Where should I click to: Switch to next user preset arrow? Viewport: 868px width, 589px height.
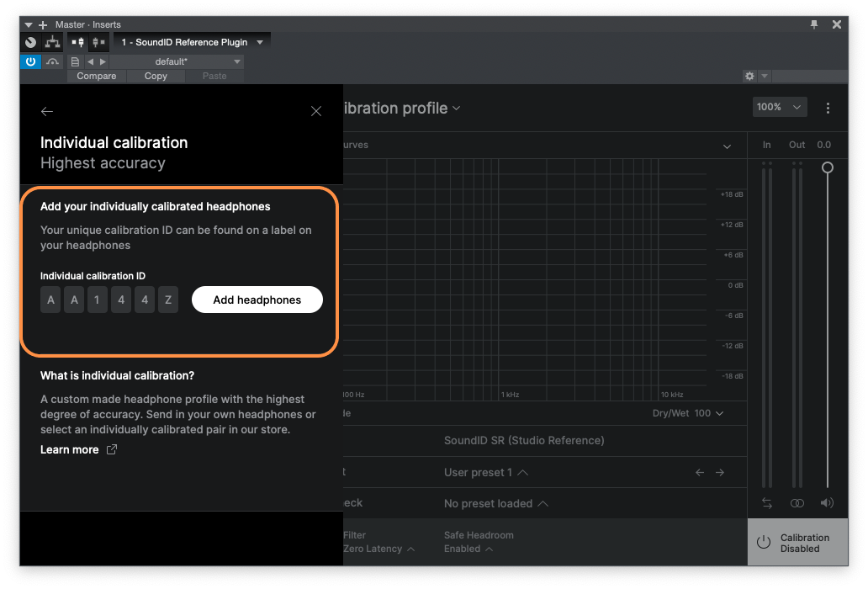(x=720, y=472)
